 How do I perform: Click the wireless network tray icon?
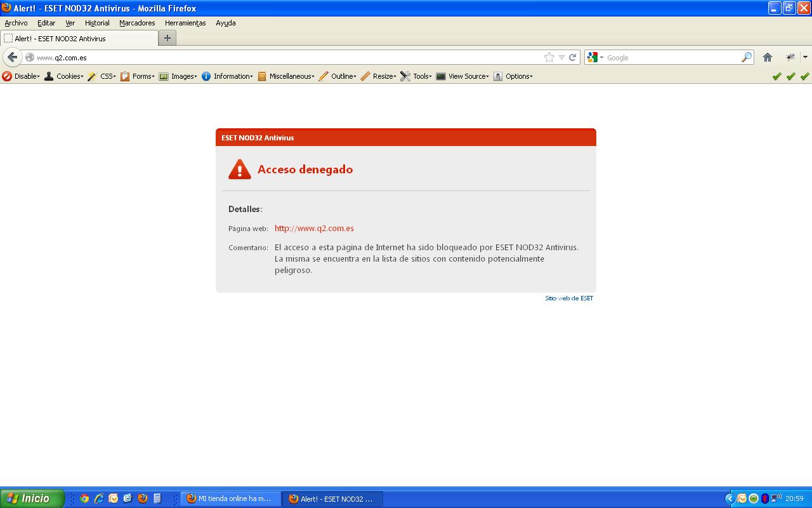pos(776,498)
